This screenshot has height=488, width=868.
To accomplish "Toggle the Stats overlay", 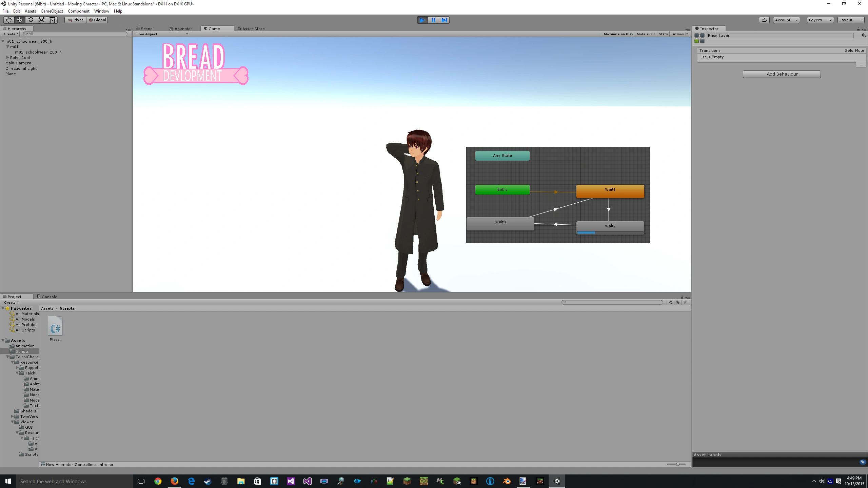I will (x=663, y=34).
